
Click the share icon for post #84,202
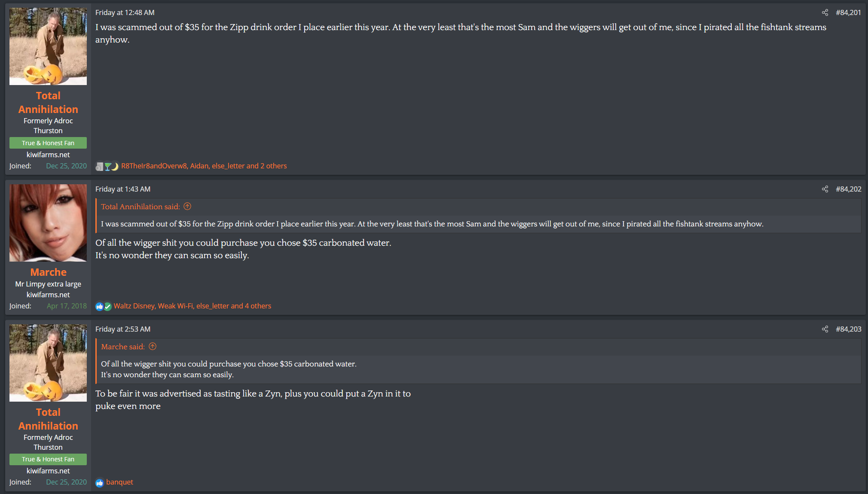point(825,189)
